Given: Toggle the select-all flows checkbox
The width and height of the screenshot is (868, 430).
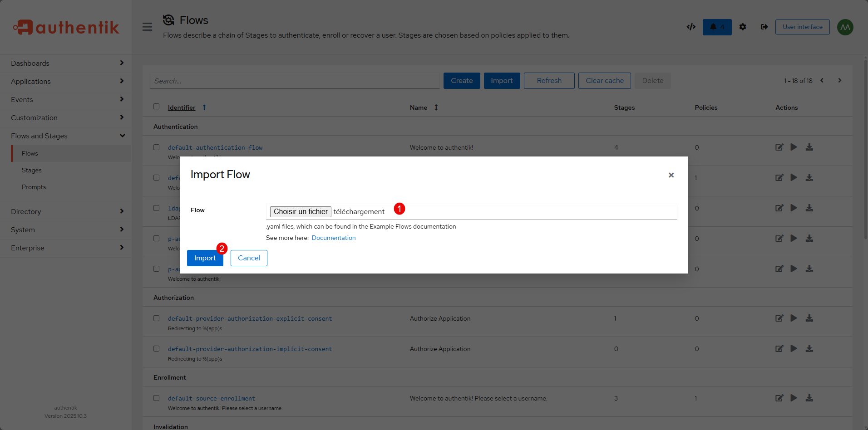Looking at the screenshot, I should (157, 107).
